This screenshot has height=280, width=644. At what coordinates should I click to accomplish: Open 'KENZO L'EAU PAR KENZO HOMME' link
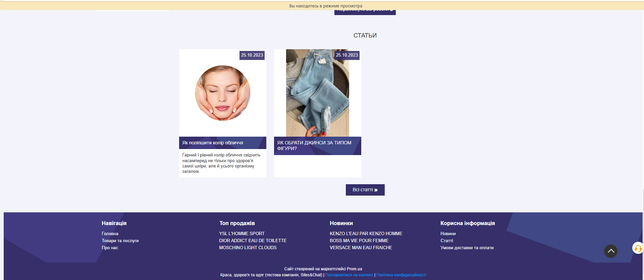[x=366, y=234]
